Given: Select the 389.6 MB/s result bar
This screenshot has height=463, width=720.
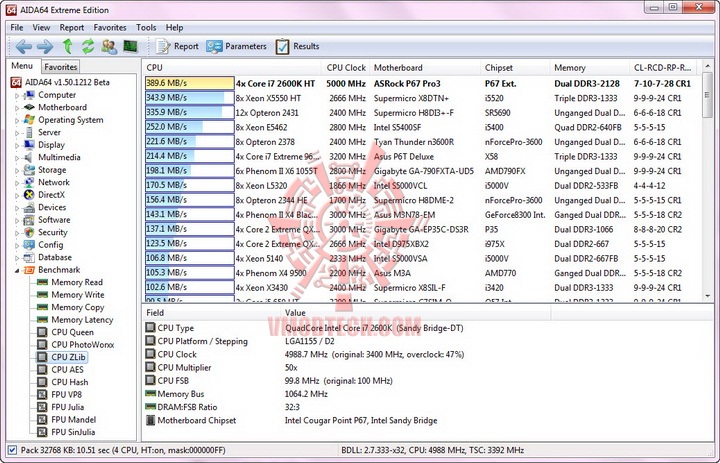Looking at the screenshot, I should (x=190, y=83).
